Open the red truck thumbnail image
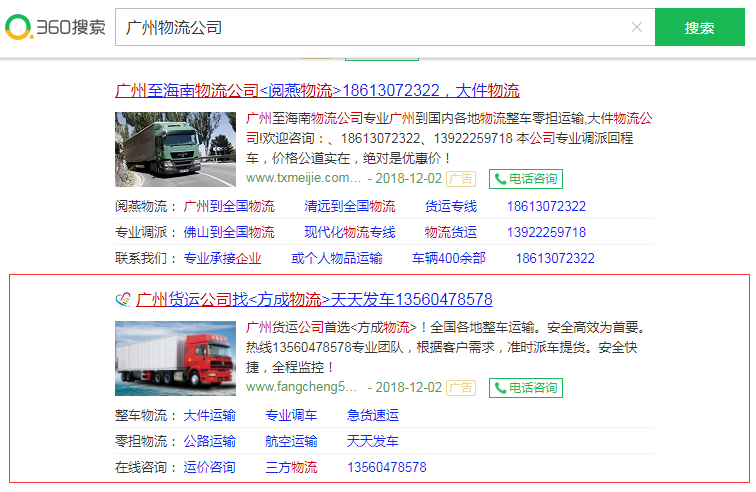 (175, 358)
